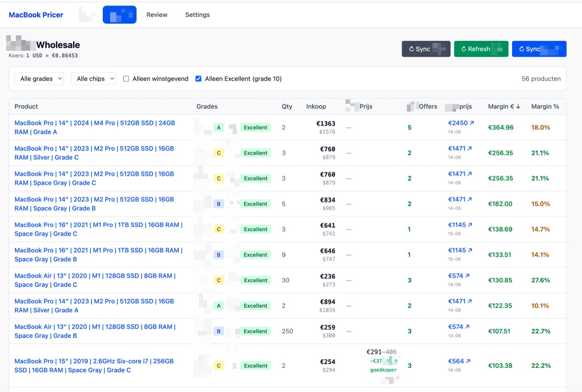The image size is (582, 392).
Task: Click the Grades column header
Action: tap(207, 106)
